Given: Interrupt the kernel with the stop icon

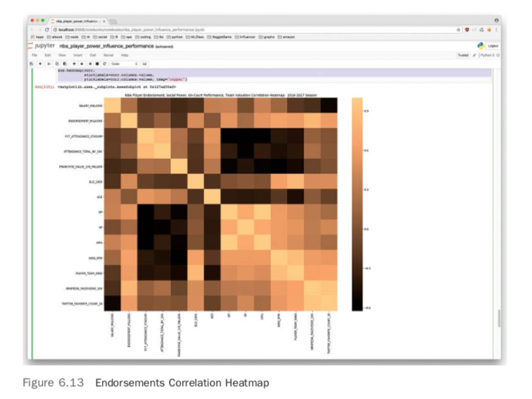Looking at the screenshot, I should click(x=97, y=64).
